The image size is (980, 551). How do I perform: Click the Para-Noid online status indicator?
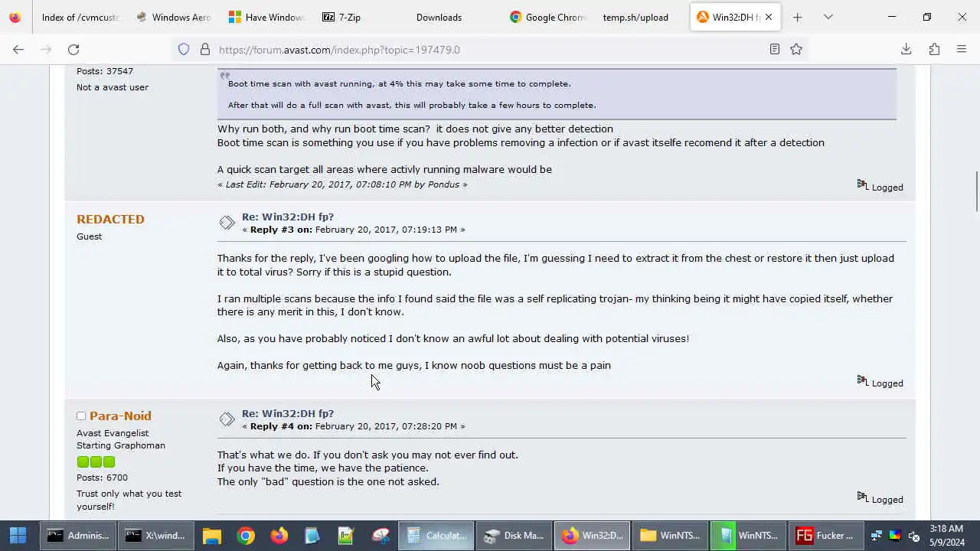(x=80, y=416)
